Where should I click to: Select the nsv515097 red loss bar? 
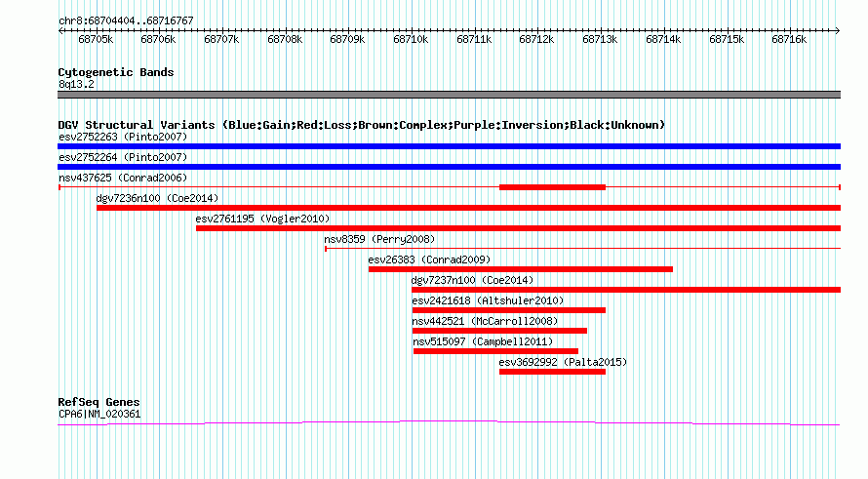point(496,351)
